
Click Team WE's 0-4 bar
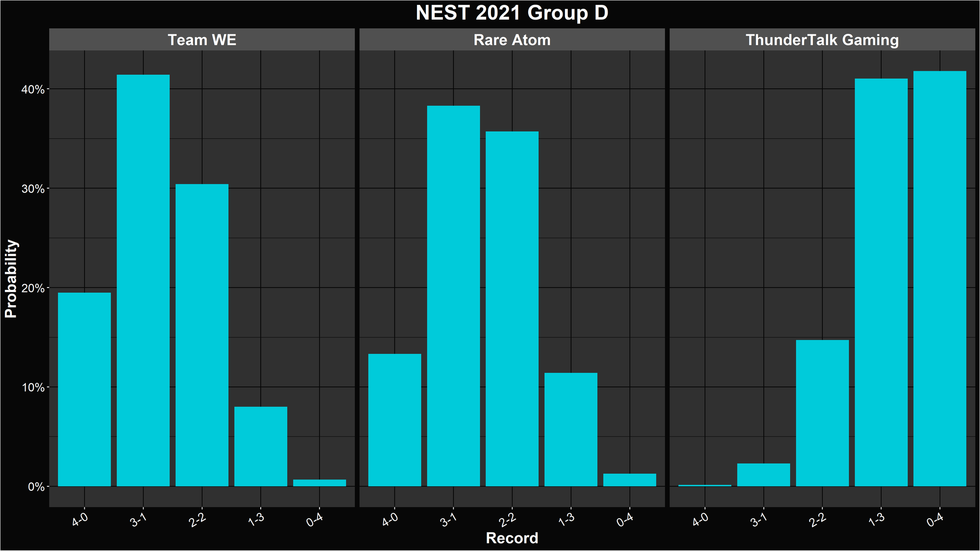click(319, 483)
